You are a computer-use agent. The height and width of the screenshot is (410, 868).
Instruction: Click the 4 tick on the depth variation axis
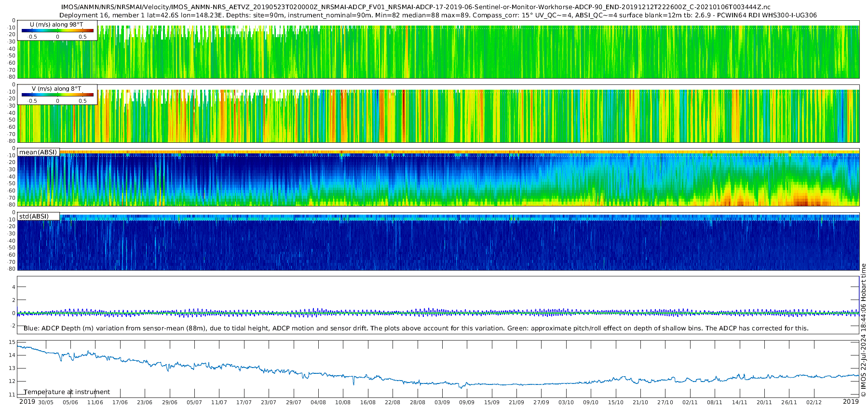tap(14, 287)
